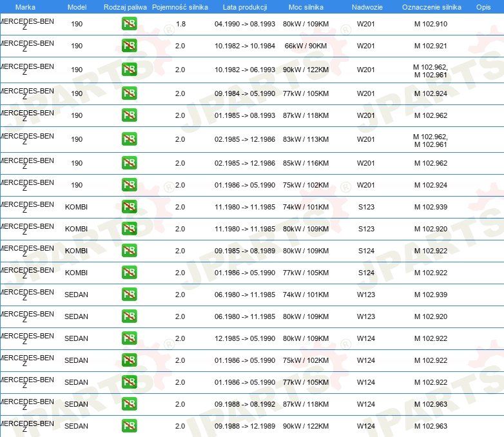
Task: Click the Nadwozie column header
Action: (x=367, y=7)
